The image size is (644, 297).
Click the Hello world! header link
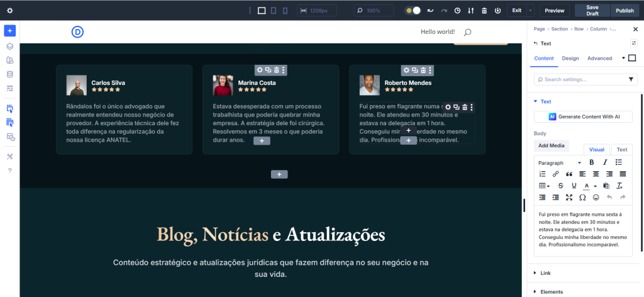[x=438, y=31]
